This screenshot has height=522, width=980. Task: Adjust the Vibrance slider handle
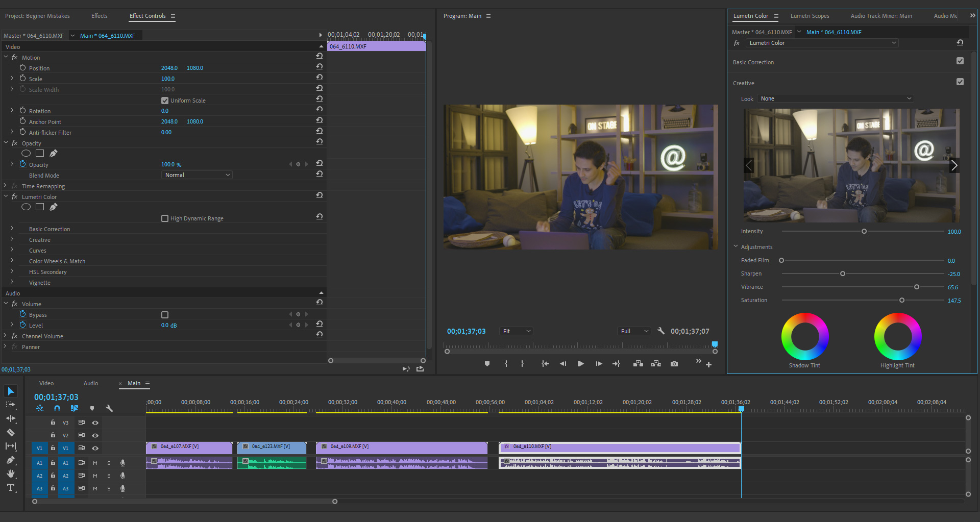point(917,287)
